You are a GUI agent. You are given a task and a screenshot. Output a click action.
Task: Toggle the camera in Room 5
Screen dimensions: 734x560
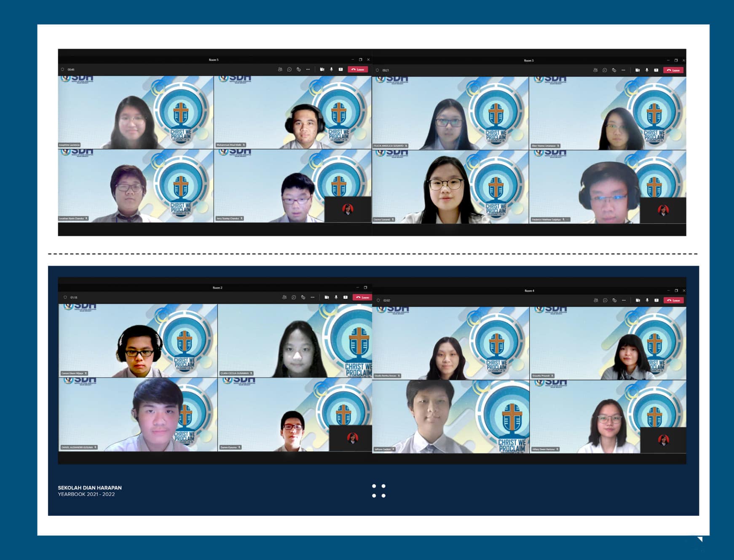point(322,70)
